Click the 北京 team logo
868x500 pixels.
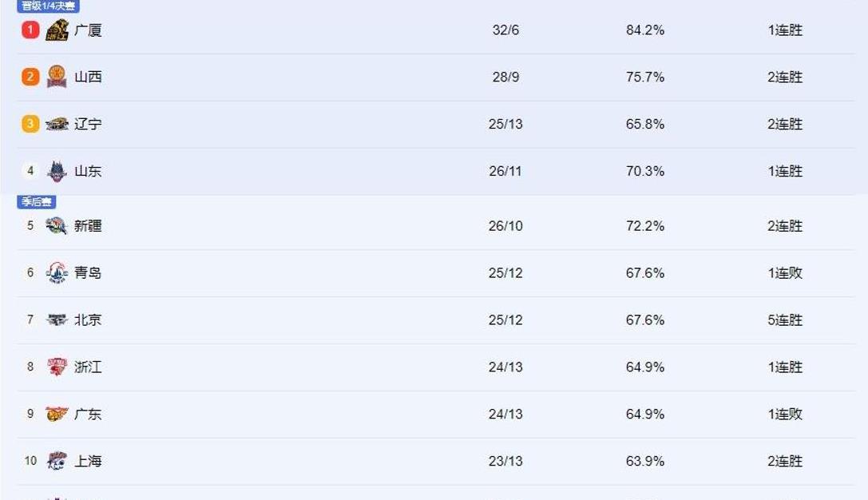(x=57, y=320)
